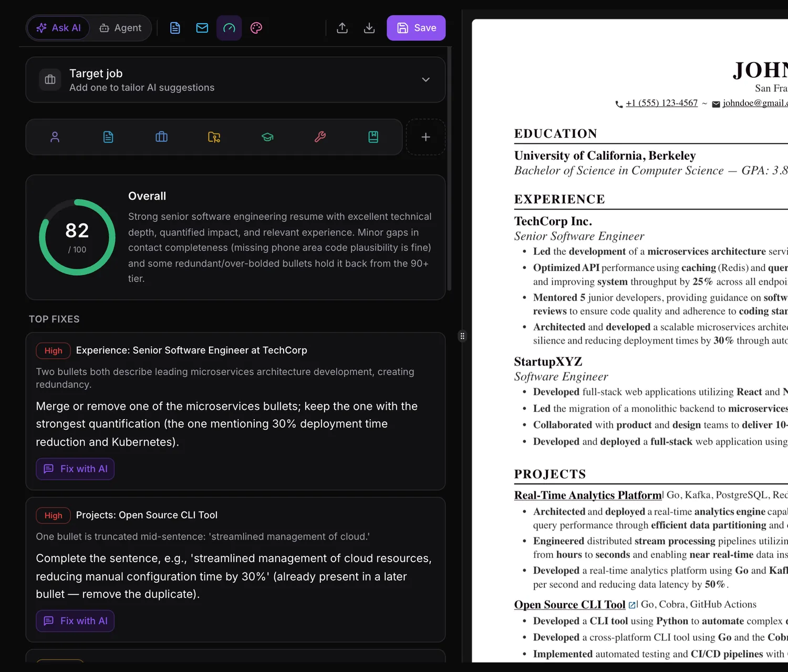The image size is (788, 672).
Task: Open the cover letter envelope icon
Action: (202, 28)
